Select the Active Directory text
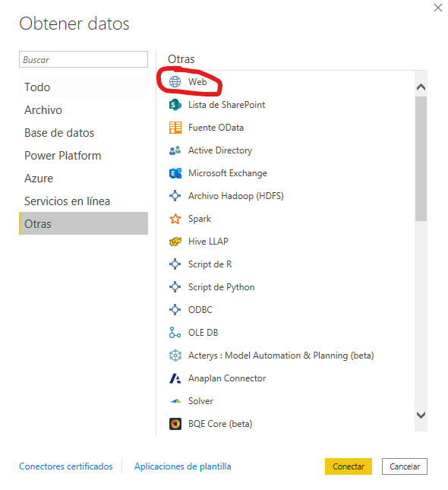Image resolution: width=448 pixels, height=490 pixels. 220,150
